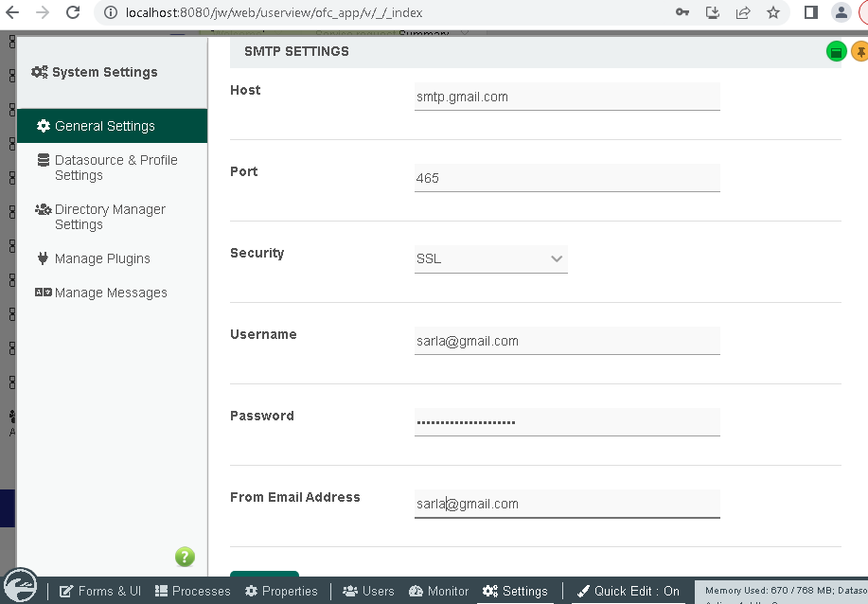This screenshot has height=604, width=868.
Task: Click the green help question mark icon
Action: pos(185,557)
